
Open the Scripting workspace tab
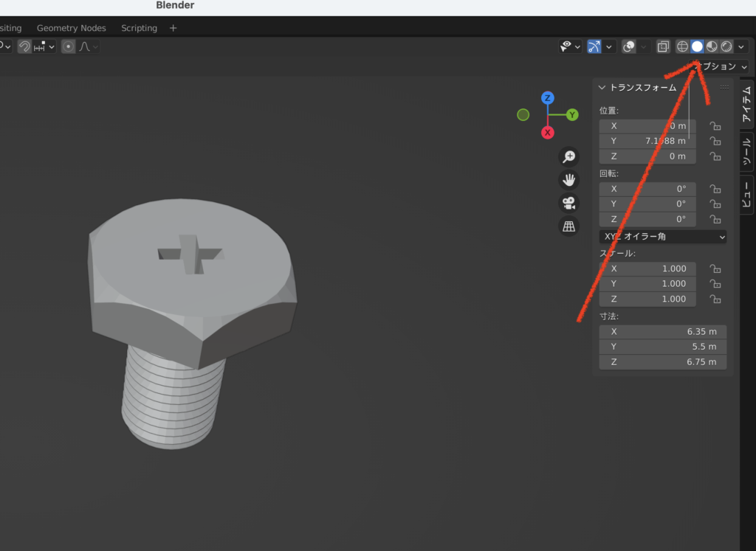click(x=139, y=28)
